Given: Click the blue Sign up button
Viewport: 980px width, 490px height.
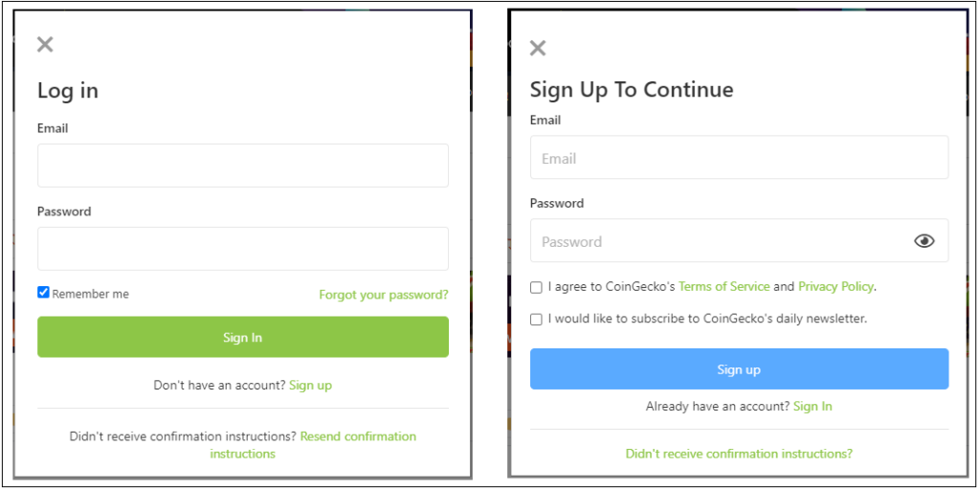Looking at the screenshot, I should tap(740, 368).
